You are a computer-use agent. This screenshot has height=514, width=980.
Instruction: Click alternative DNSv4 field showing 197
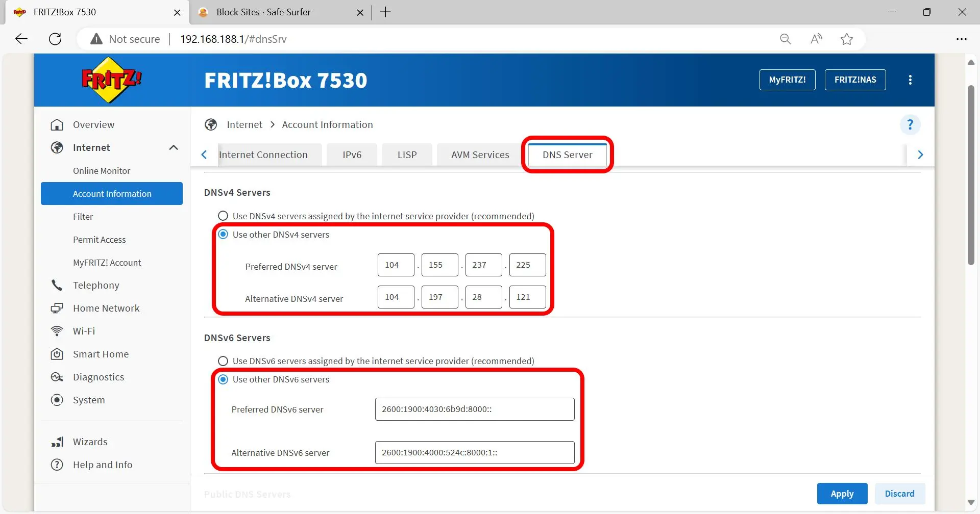point(440,297)
